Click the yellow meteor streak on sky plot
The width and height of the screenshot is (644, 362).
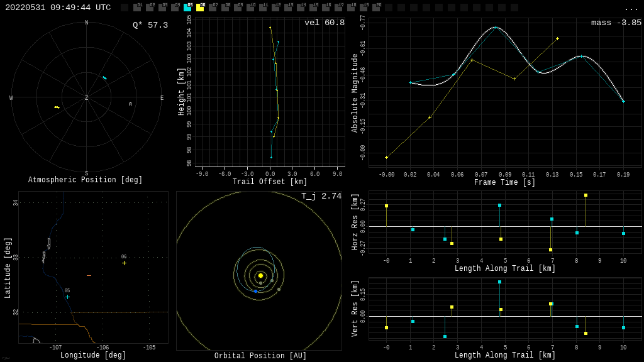tap(57, 107)
